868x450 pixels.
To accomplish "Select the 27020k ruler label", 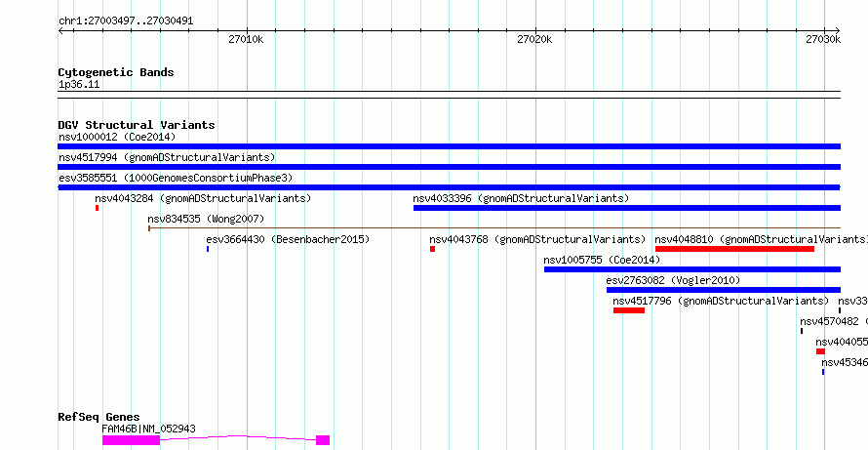I will [x=534, y=39].
